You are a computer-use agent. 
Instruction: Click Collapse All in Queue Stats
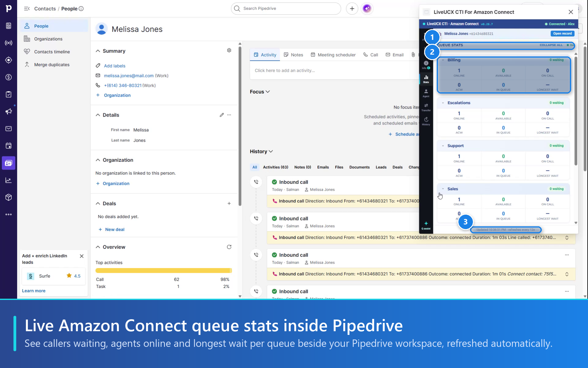click(x=551, y=45)
